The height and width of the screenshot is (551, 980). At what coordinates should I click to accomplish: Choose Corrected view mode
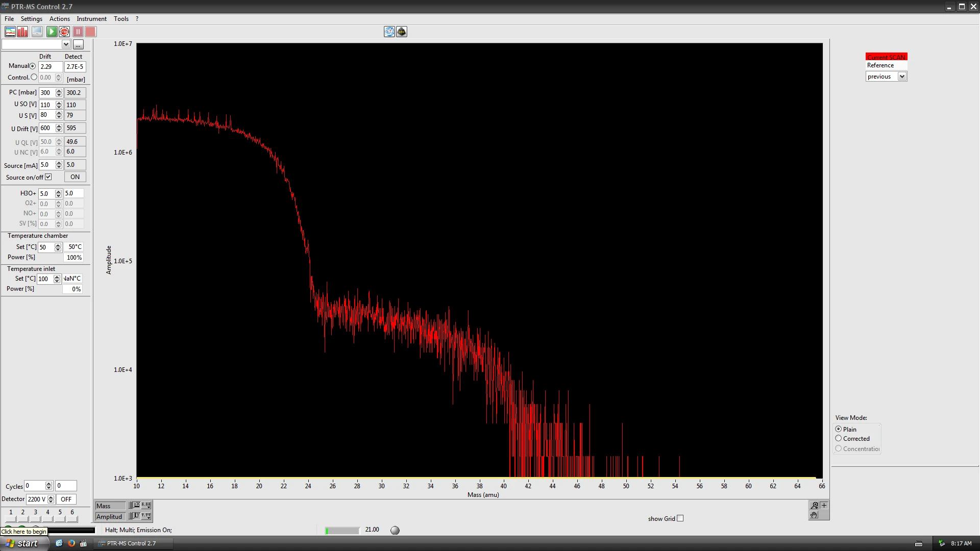(x=838, y=438)
